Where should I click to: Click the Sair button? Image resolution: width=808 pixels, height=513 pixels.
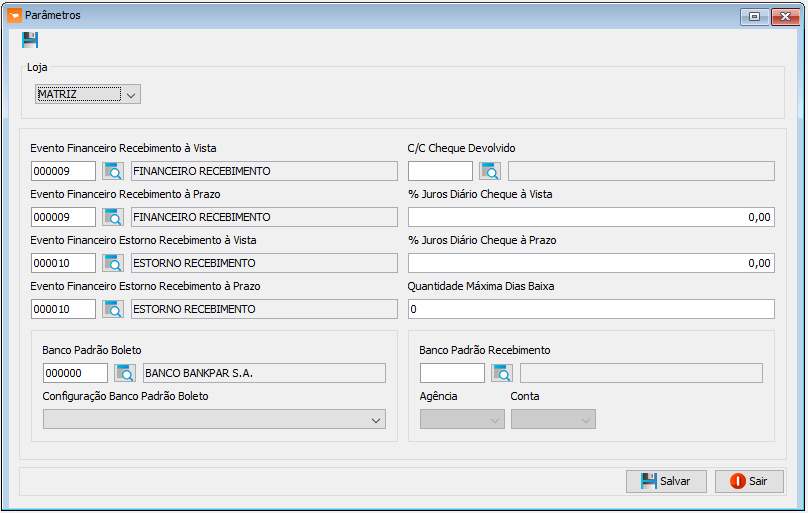coord(749,481)
